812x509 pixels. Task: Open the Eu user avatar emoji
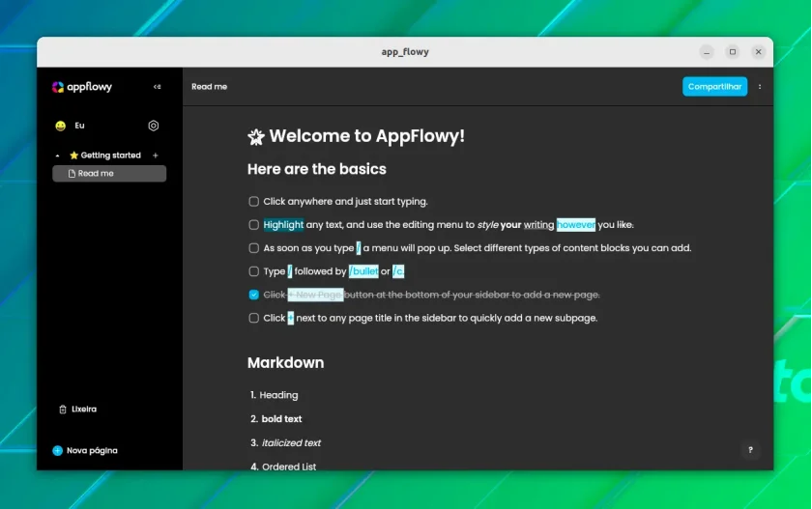[x=61, y=126]
